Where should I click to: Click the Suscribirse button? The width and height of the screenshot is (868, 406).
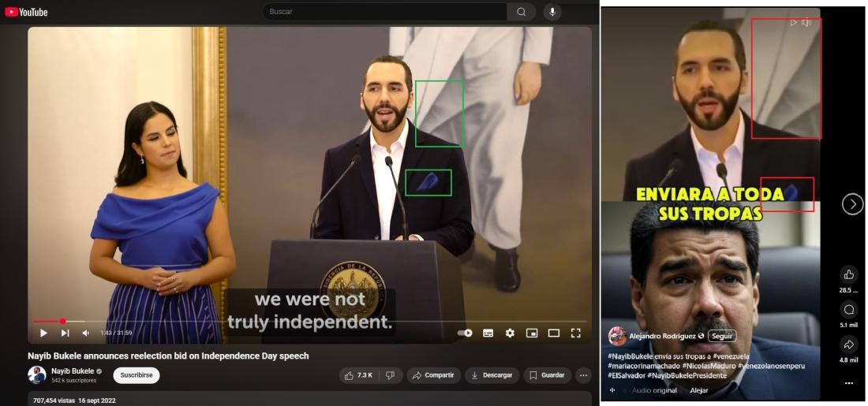coord(136,375)
